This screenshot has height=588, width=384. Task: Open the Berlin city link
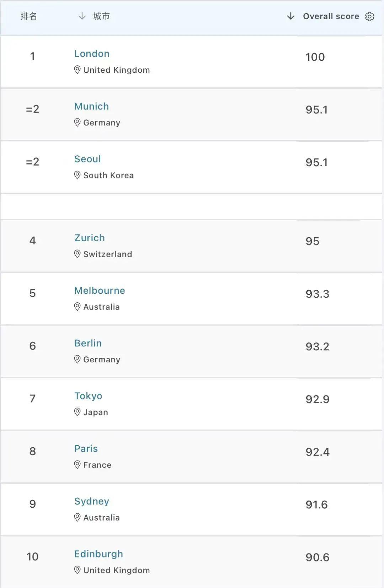pos(88,343)
